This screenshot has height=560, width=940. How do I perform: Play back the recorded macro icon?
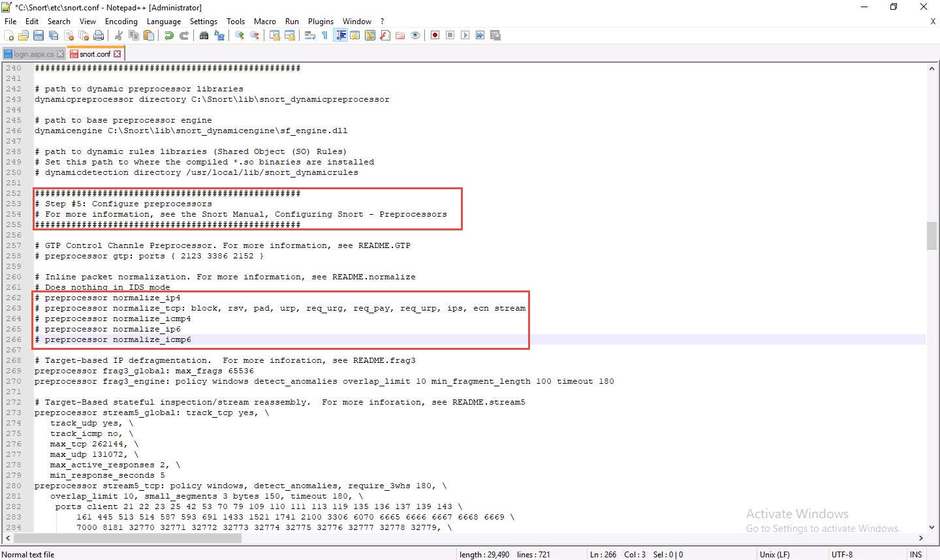tap(465, 35)
